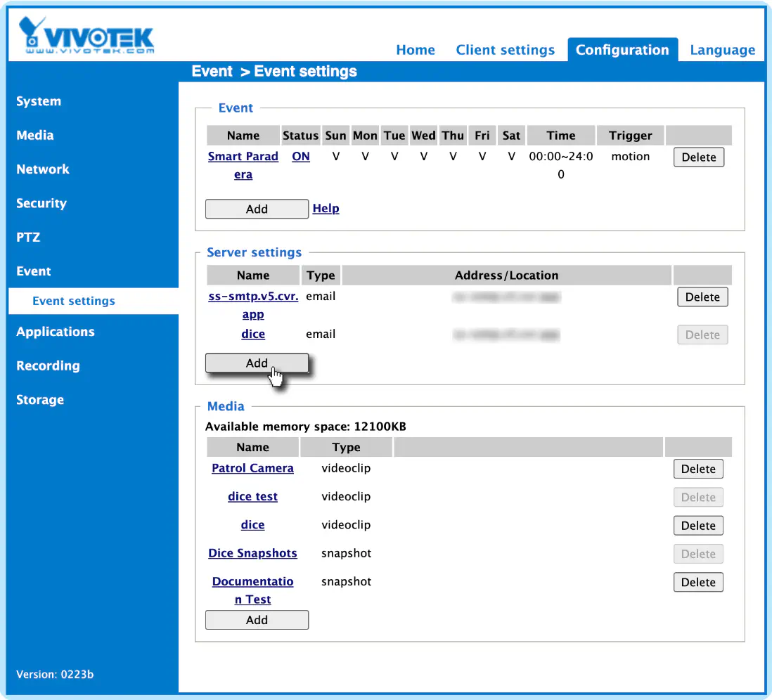Expand the Recording sidebar section
The height and width of the screenshot is (700, 772).
pyautogui.click(x=49, y=365)
